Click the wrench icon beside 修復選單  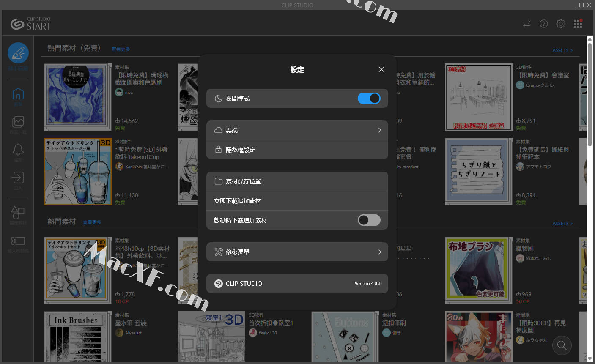[x=218, y=252]
